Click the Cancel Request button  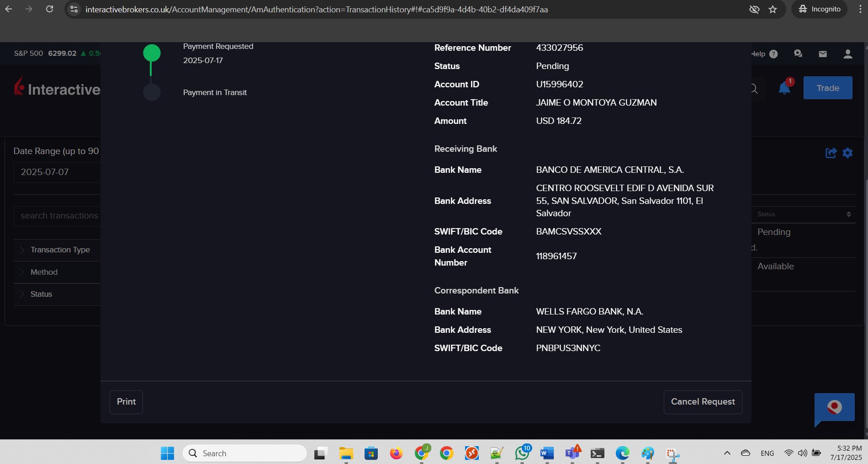[x=703, y=402]
